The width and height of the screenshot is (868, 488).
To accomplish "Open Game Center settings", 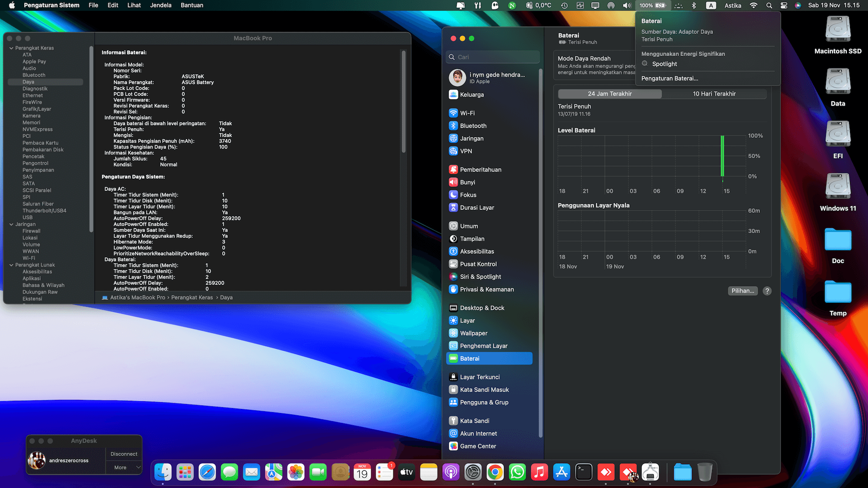I will [490, 446].
